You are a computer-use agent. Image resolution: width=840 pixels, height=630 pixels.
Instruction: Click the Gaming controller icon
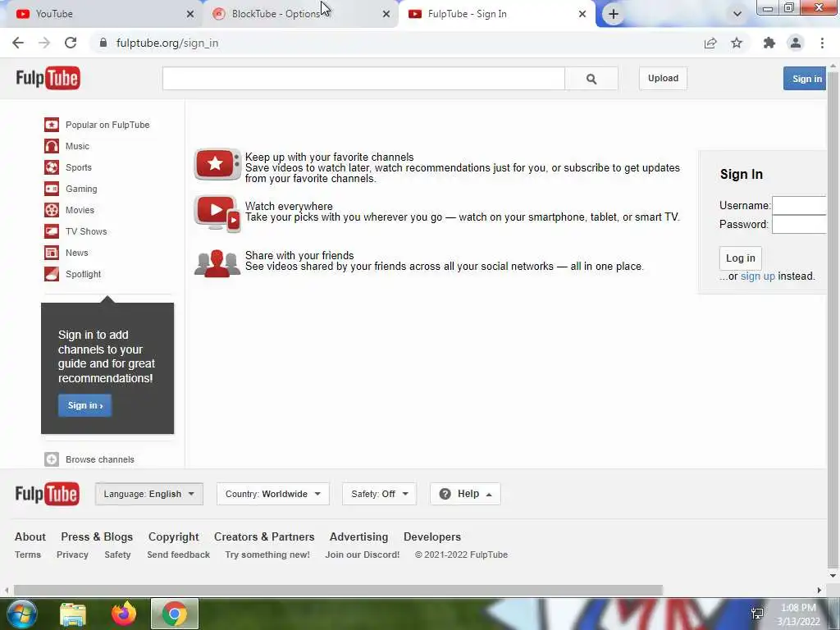(x=52, y=189)
